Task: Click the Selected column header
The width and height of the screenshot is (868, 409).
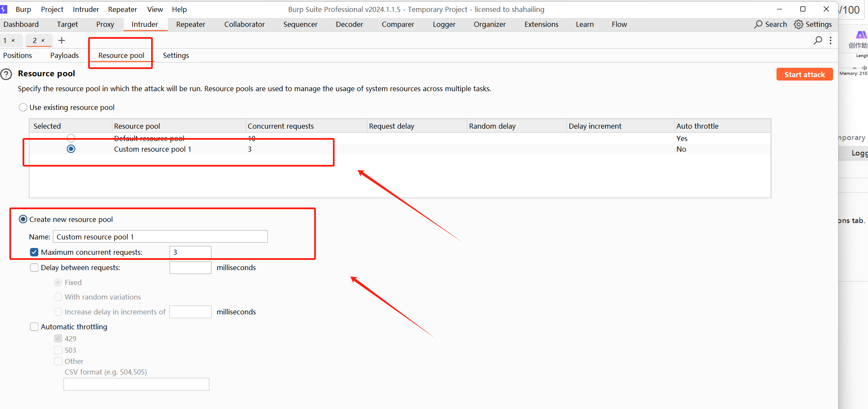Action: pyautogui.click(x=71, y=126)
